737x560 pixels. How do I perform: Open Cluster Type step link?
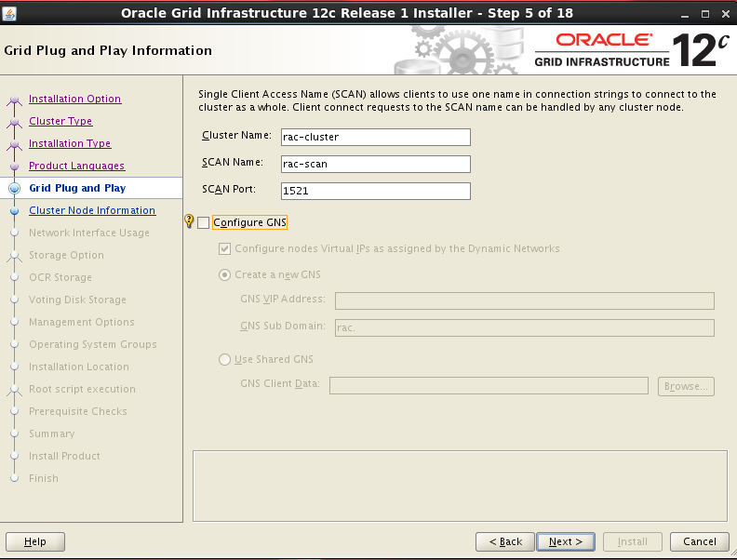[x=60, y=121]
